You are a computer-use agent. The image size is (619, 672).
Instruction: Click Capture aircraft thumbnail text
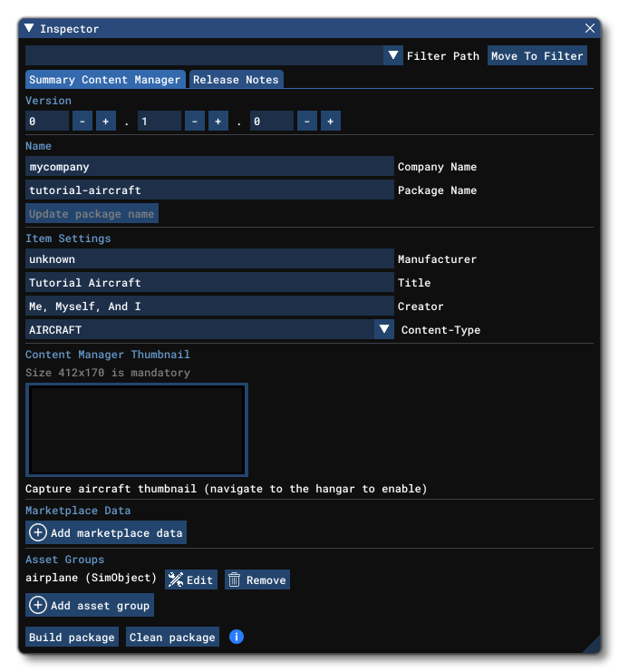point(227,489)
